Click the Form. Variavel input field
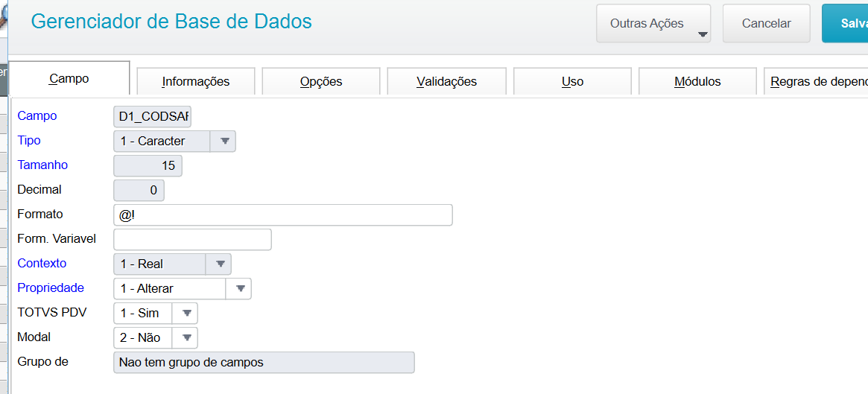 click(193, 240)
